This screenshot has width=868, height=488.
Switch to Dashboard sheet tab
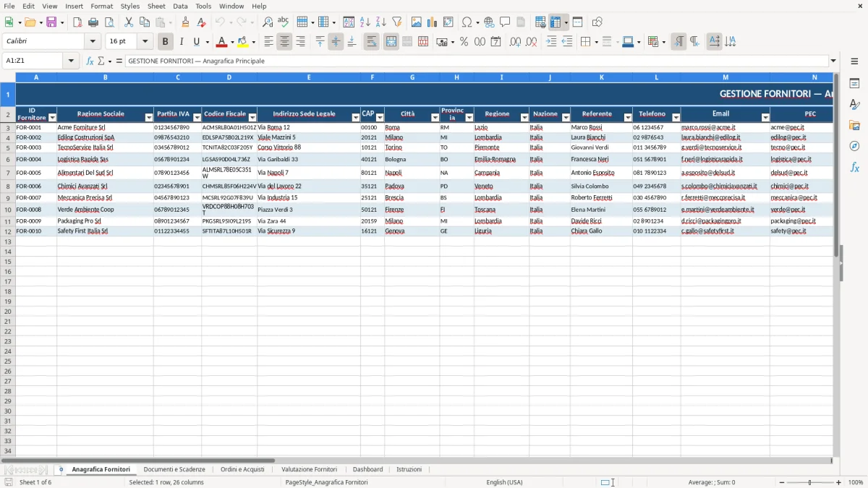[x=367, y=469]
